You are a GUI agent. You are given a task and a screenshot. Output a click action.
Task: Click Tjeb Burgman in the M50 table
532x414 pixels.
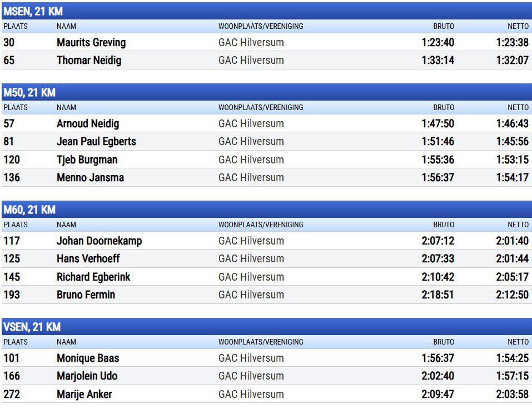point(87,159)
